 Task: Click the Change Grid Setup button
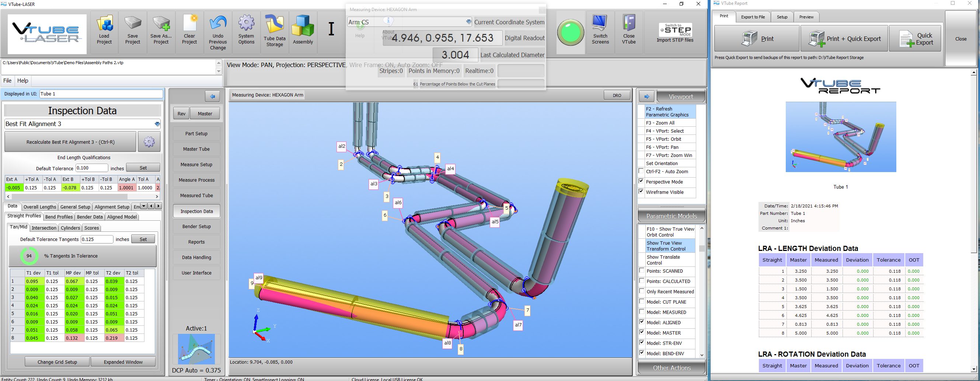[57, 362]
